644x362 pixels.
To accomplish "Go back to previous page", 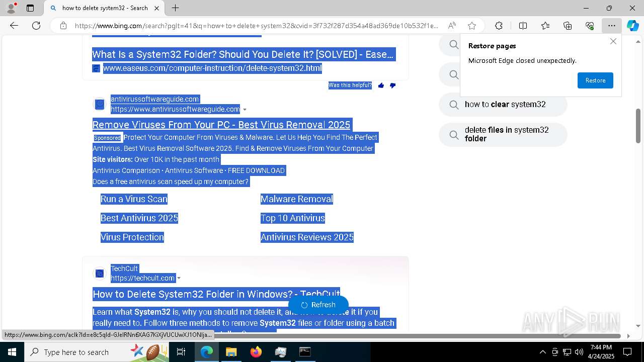I will click(x=14, y=26).
